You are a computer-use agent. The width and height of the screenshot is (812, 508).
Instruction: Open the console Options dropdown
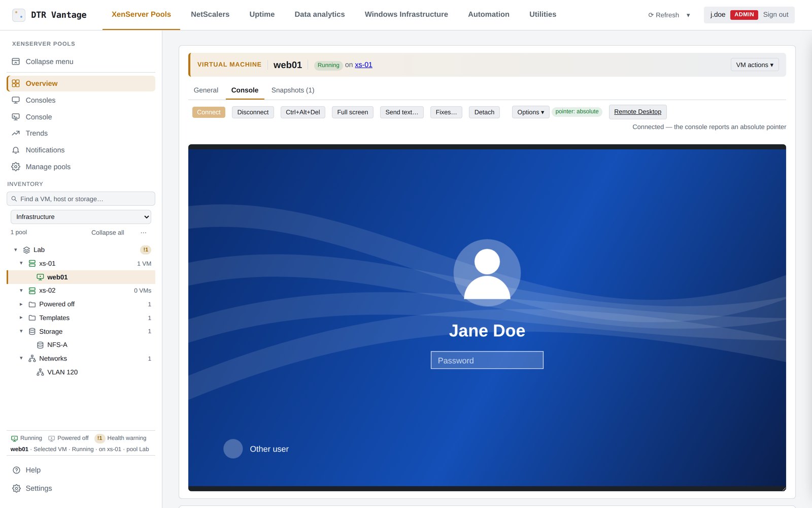pyautogui.click(x=530, y=112)
